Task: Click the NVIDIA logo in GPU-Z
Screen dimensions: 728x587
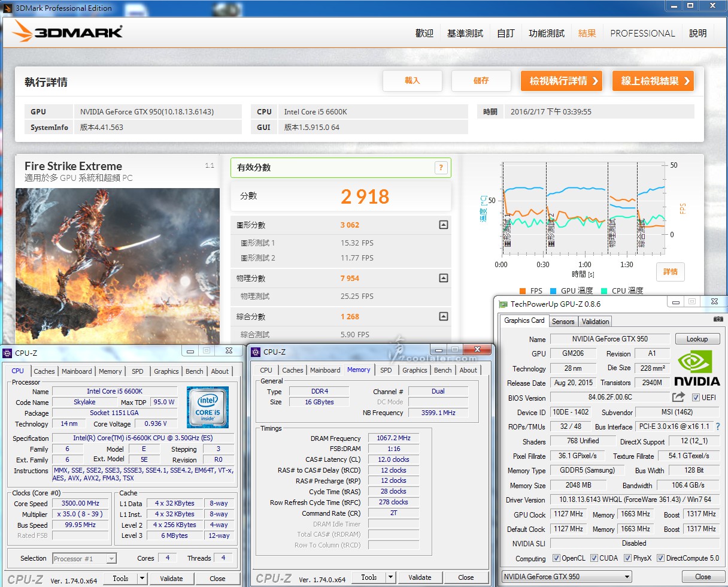Action: tap(697, 368)
